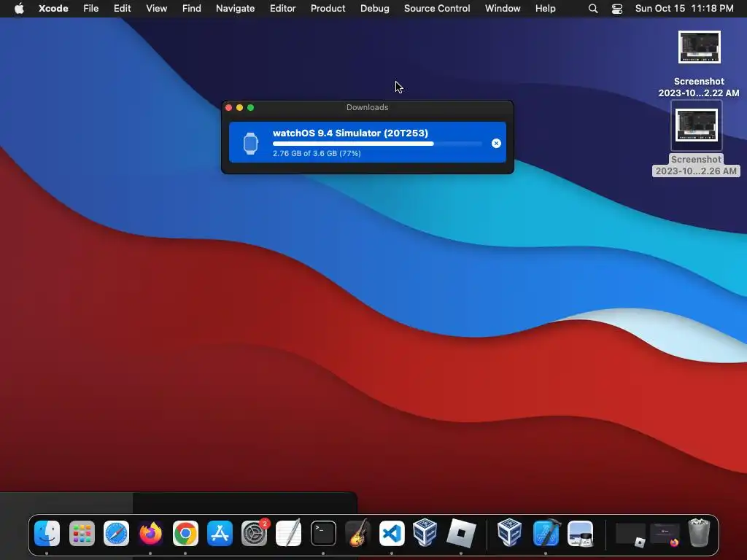Click the Downloads window title bar
This screenshot has width=747, height=560.
(x=368, y=108)
